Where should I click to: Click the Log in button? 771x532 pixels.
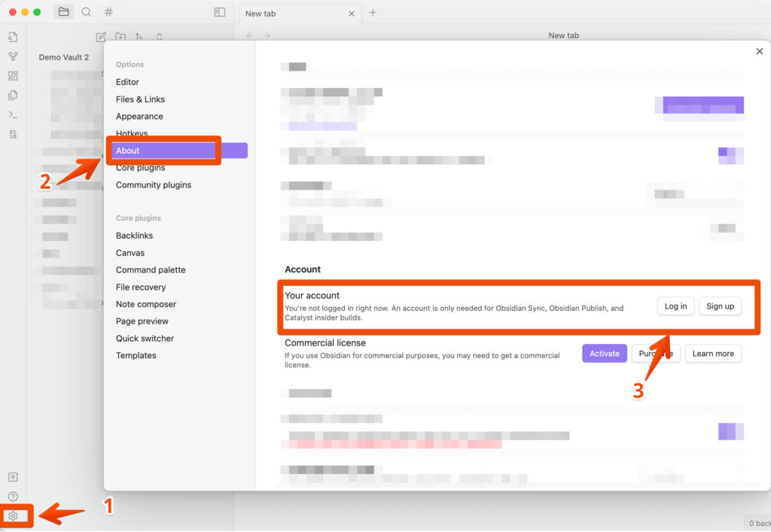point(675,306)
